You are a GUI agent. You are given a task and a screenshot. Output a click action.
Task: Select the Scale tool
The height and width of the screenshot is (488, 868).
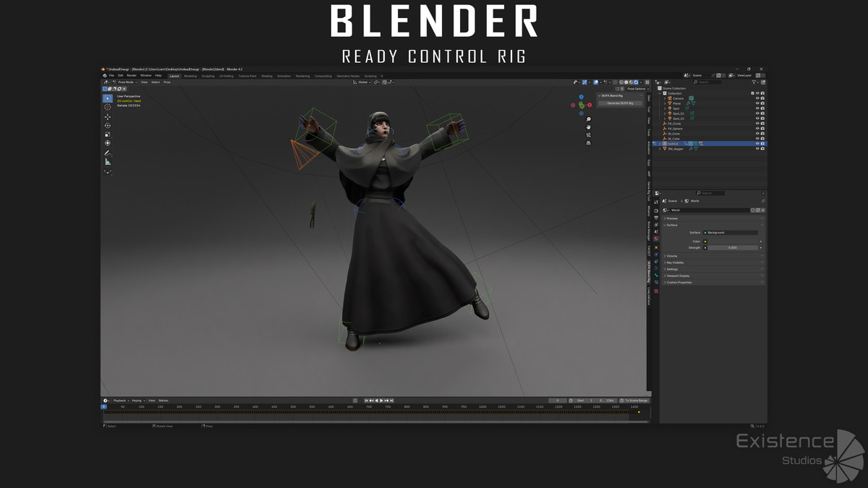pyautogui.click(x=108, y=134)
